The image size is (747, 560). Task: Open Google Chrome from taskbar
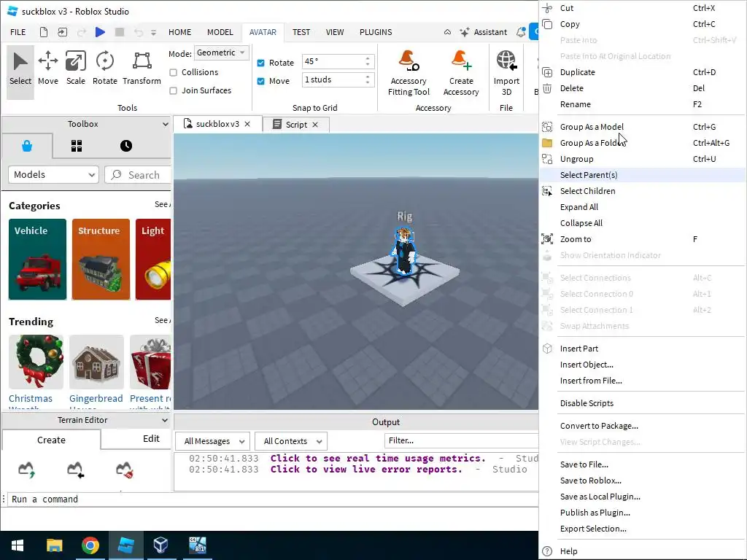90,545
